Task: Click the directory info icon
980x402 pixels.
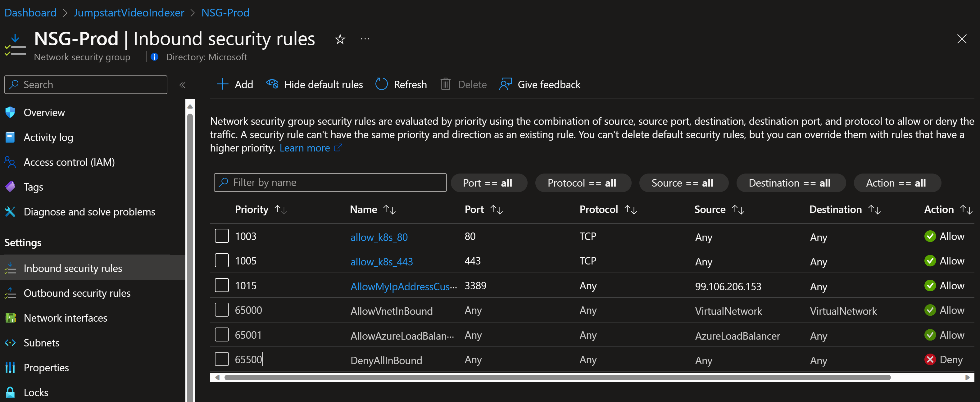Action: click(154, 57)
